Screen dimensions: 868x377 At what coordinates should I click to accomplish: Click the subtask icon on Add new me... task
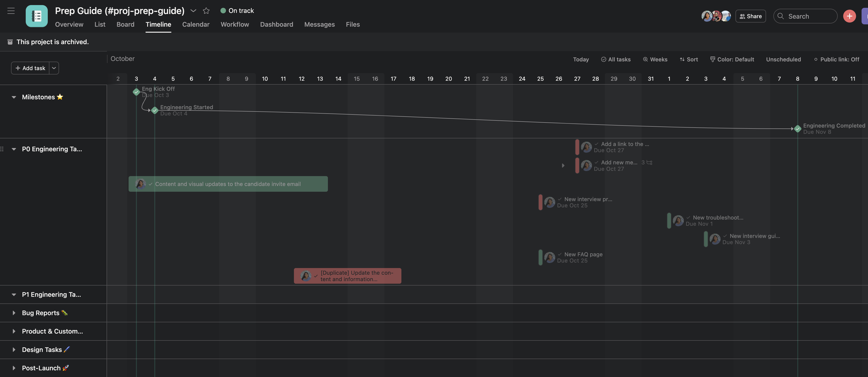(x=649, y=163)
